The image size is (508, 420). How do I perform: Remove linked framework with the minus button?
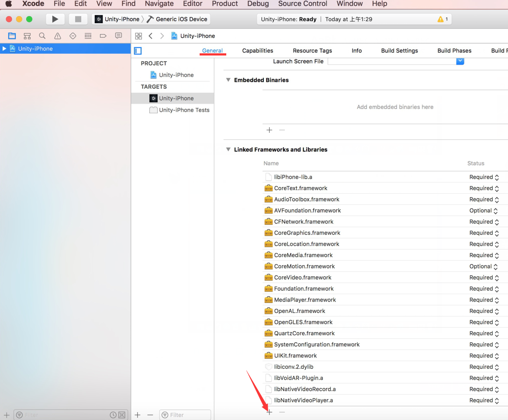(282, 412)
